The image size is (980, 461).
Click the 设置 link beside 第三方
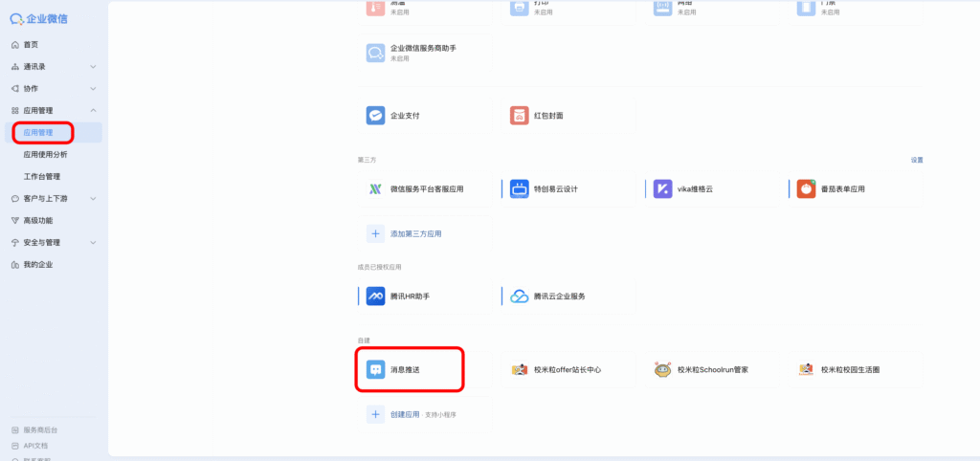coord(917,160)
